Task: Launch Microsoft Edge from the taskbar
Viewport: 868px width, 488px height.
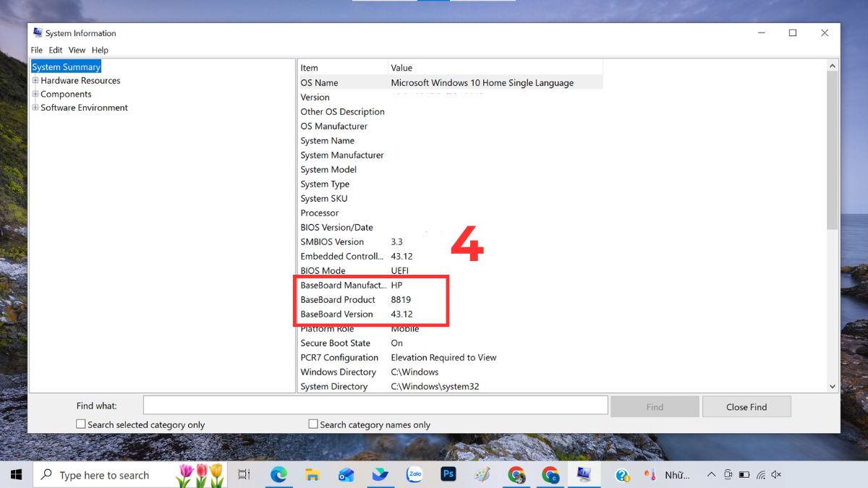Action: click(x=278, y=475)
